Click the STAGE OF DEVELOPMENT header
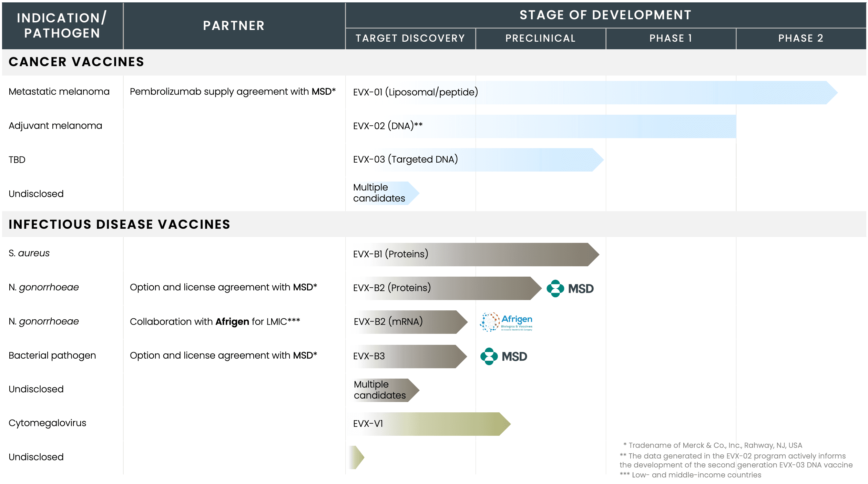Image resolution: width=868 pixels, height=484 pixels. point(606,15)
